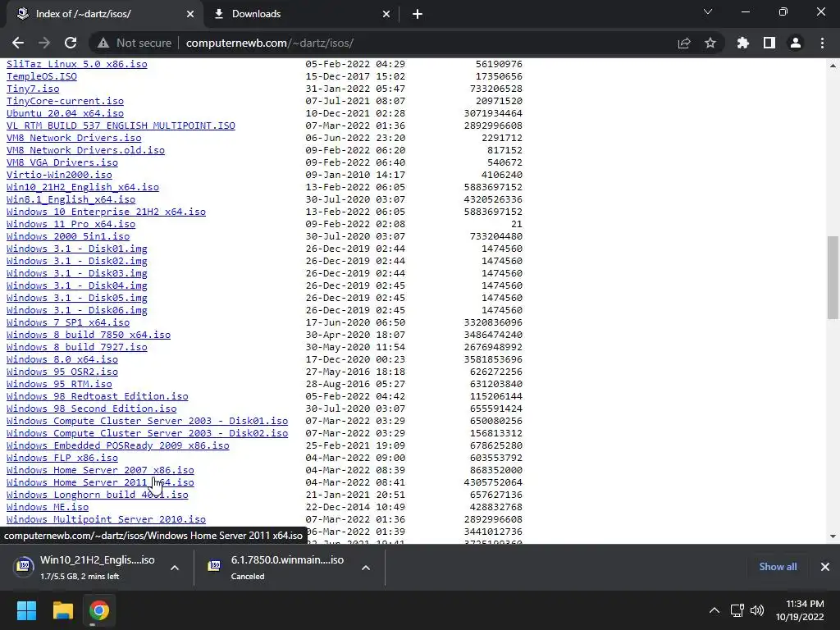Click Windows_8_build_7850_x64.iso link
The height and width of the screenshot is (630, 840).
(89, 335)
